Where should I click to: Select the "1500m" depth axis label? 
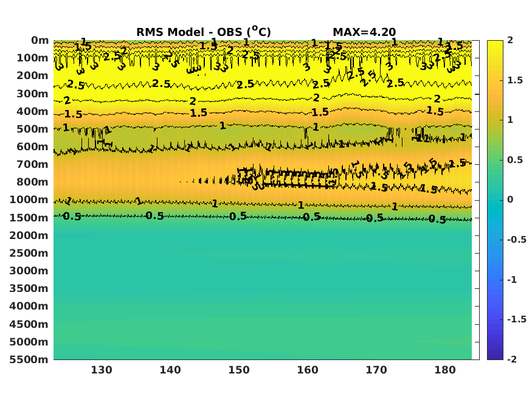click(29, 218)
